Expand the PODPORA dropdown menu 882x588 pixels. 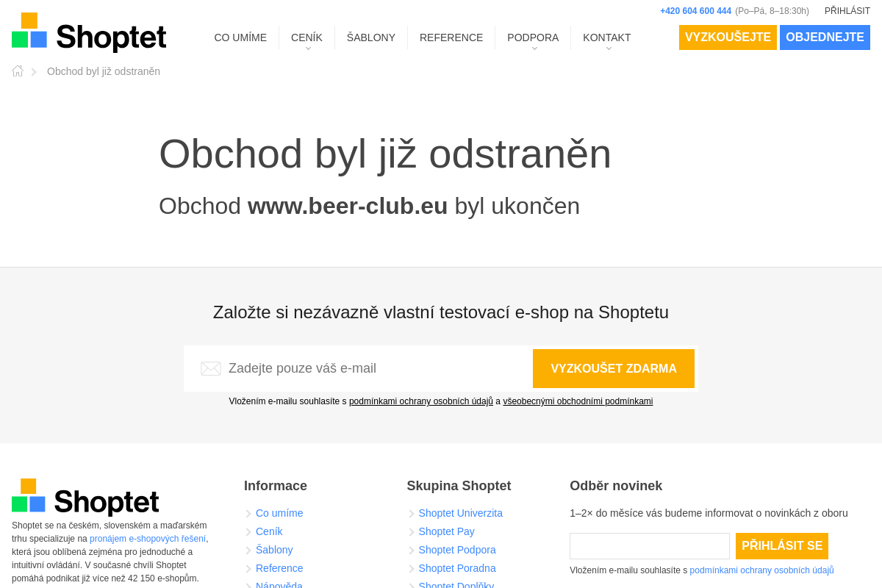[x=533, y=37]
